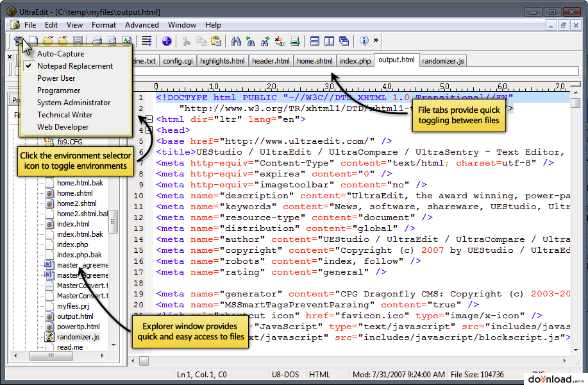Switch to highlights.html file tab
The width and height of the screenshot is (588, 385).
tap(222, 61)
